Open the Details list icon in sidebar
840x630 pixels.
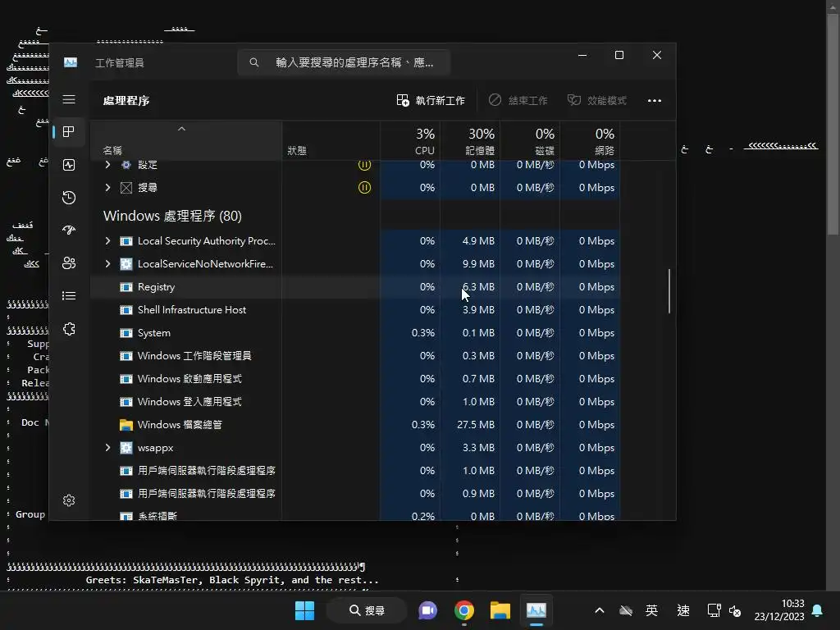pos(69,295)
